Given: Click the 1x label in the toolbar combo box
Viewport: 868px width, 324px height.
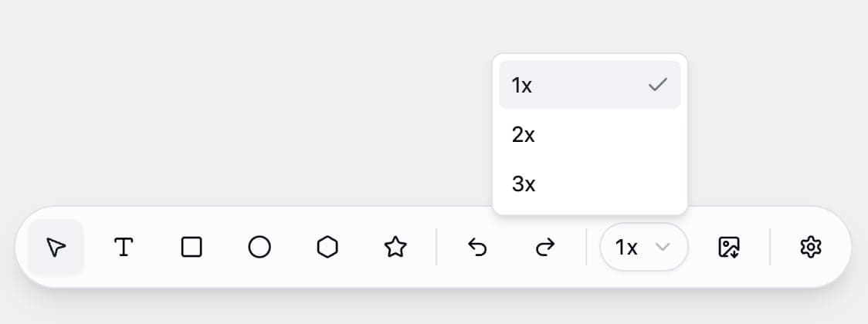Looking at the screenshot, I should (x=626, y=248).
